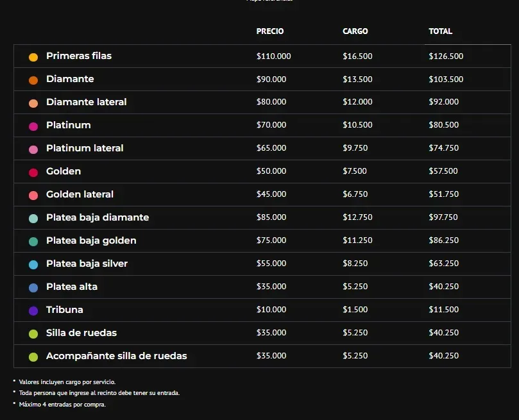Click the dark orange Diamante color dot

[33, 80]
